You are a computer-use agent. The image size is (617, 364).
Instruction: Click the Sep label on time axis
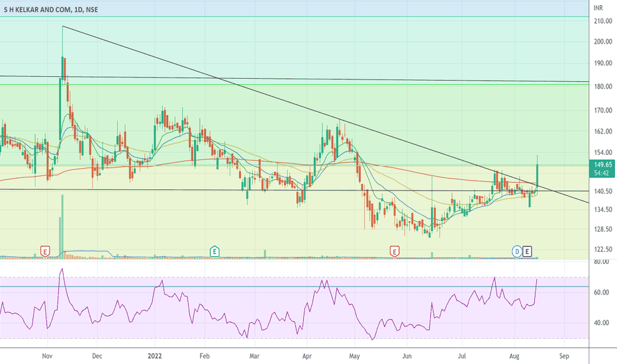564,356
